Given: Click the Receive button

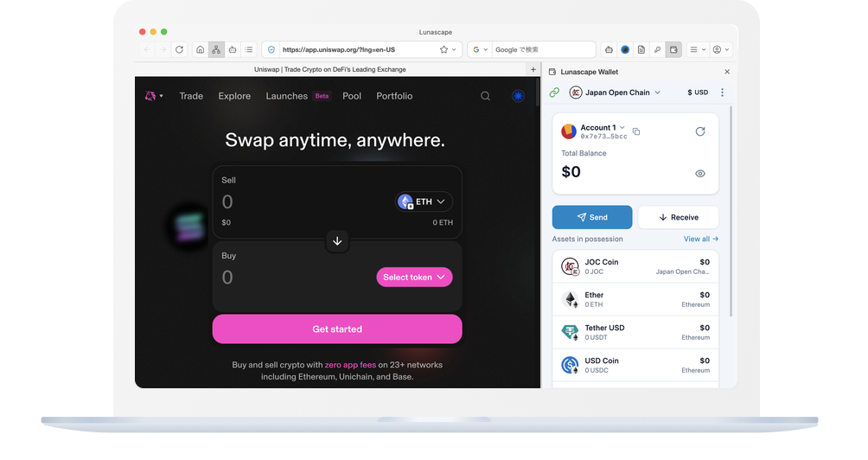Looking at the screenshot, I should pos(679,218).
